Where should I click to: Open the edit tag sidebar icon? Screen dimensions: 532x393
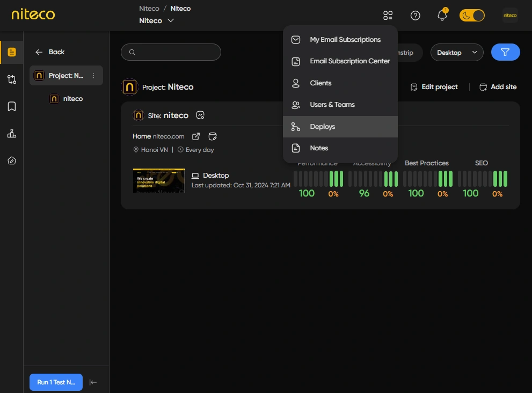click(12, 161)
